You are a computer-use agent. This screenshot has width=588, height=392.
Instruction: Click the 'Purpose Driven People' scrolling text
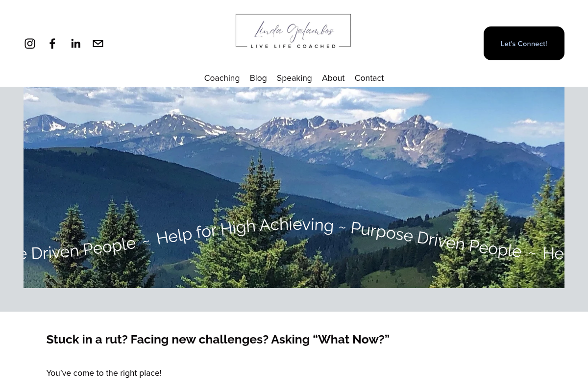click(x=436, y=240)
